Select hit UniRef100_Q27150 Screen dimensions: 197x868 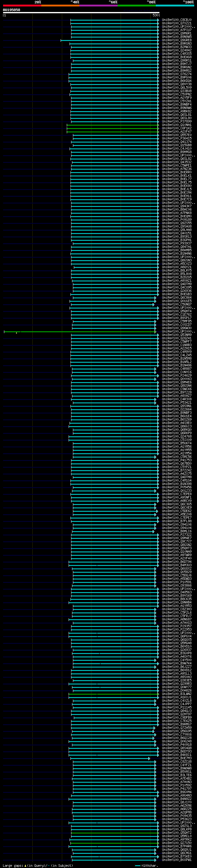[177, 843]
